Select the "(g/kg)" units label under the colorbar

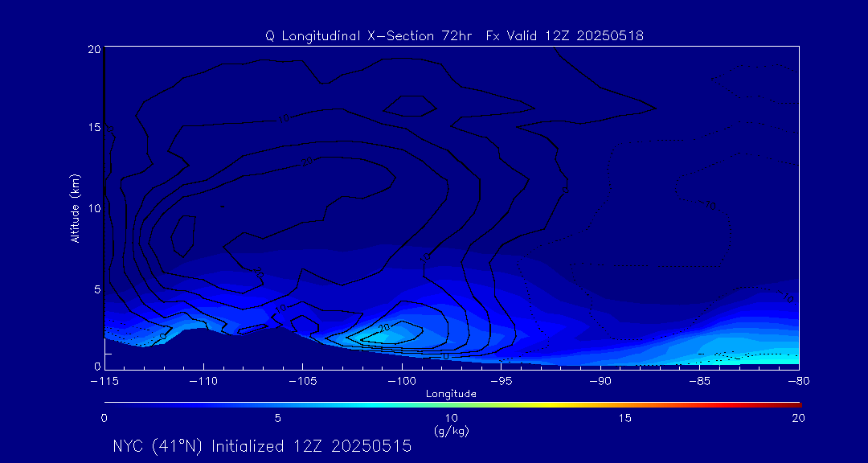pyautogui.click(x=452, y=430)
